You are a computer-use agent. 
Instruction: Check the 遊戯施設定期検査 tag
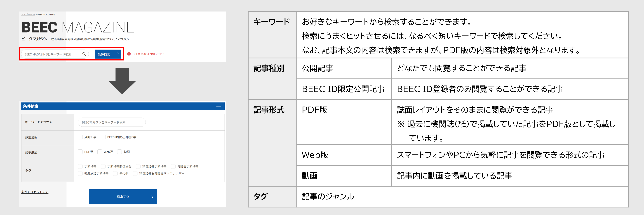pos(80,173)
